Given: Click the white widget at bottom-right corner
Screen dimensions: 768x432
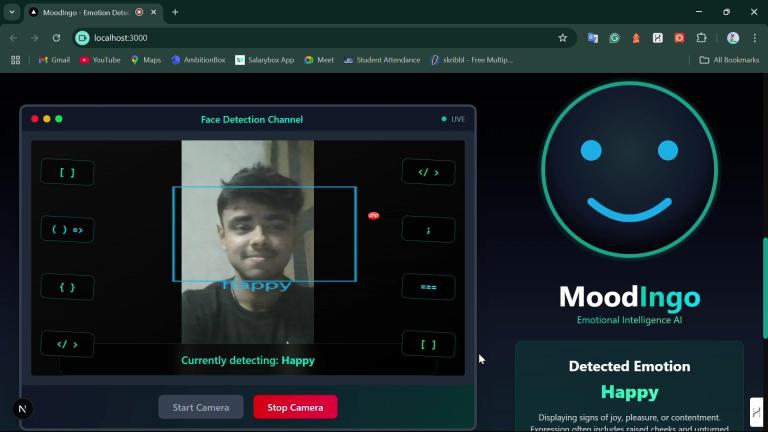Looking at the screenshot, I should (756, 412).
